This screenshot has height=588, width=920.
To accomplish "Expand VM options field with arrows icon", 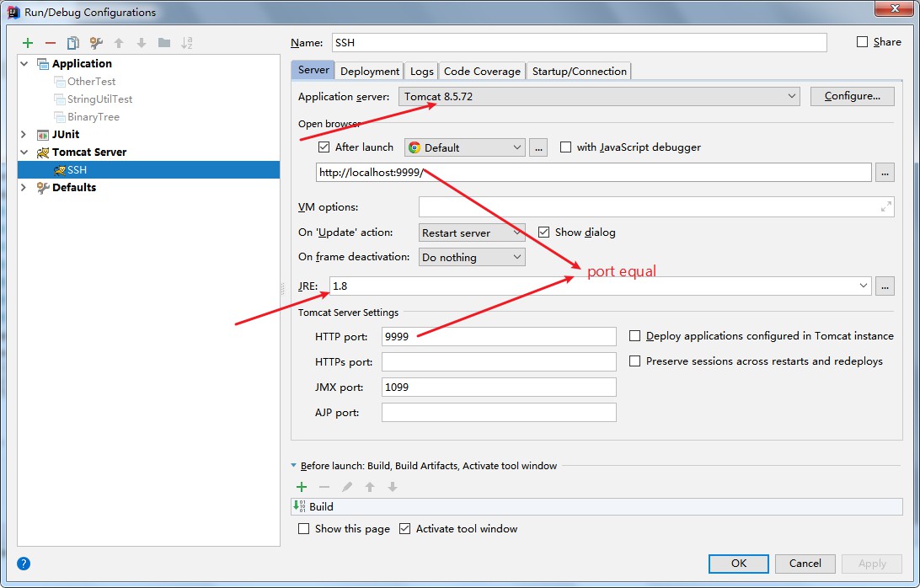I will coord(886,206).
